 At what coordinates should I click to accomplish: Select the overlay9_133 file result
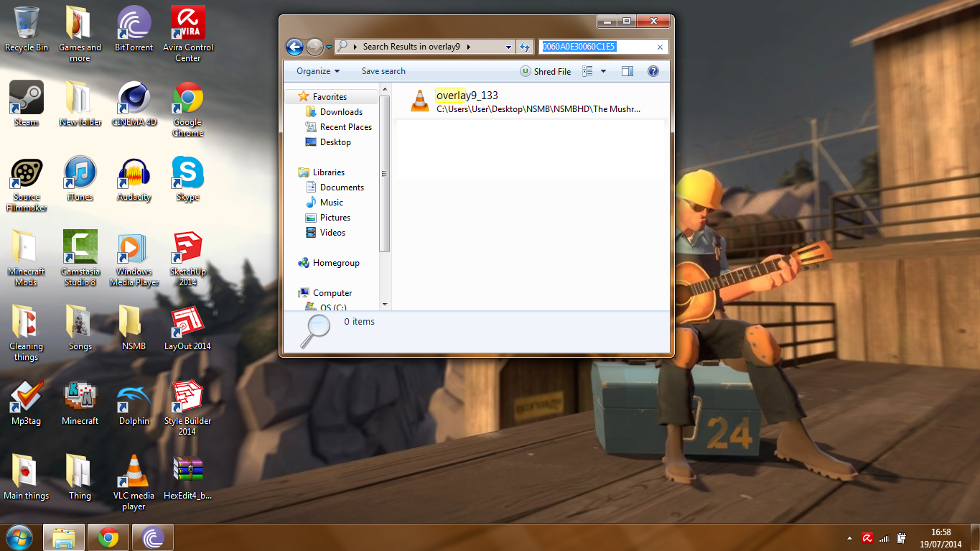point(467,96)
